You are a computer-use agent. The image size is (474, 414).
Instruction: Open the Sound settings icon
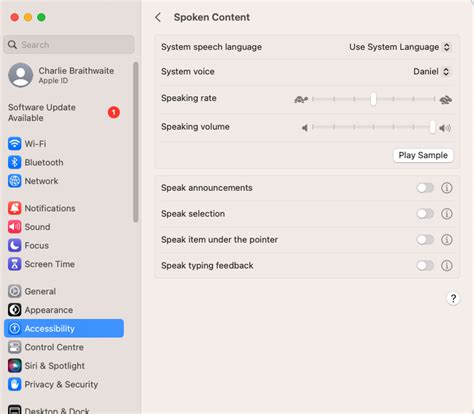[14, 227]
